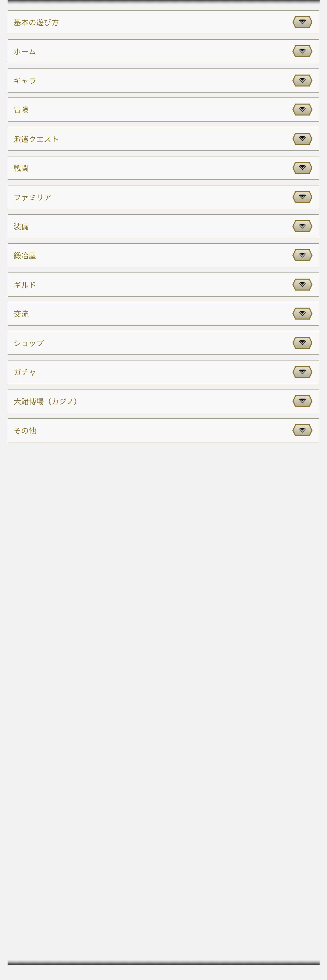Open the キャラ section via its arrow icon
Viewport: 327px width, 980px height.
point(302,80)
